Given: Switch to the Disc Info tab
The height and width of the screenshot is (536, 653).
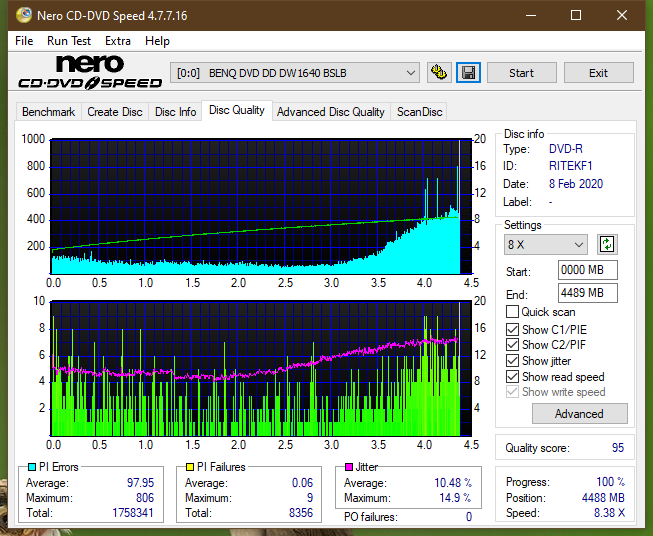Looking at the screenshot, I should (x=175, y=112).
